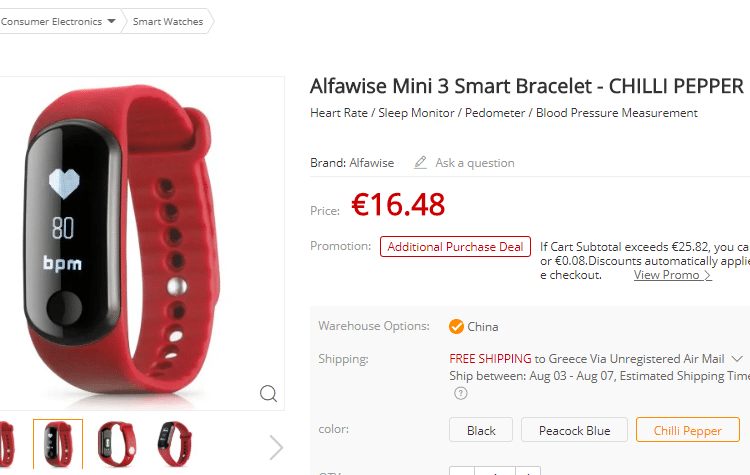Select the highlighted heart rate display thumbnail
The image size is (750, 475).
[58, 444]
